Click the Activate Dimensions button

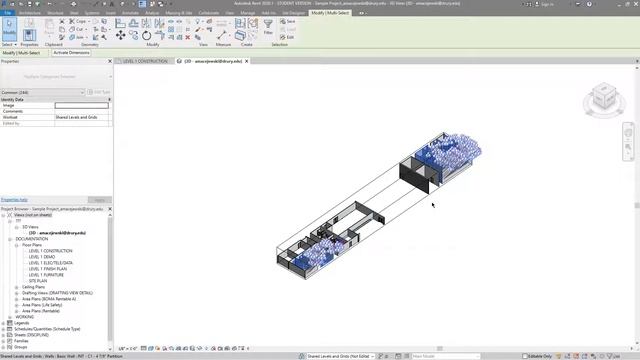coord(71,53)
